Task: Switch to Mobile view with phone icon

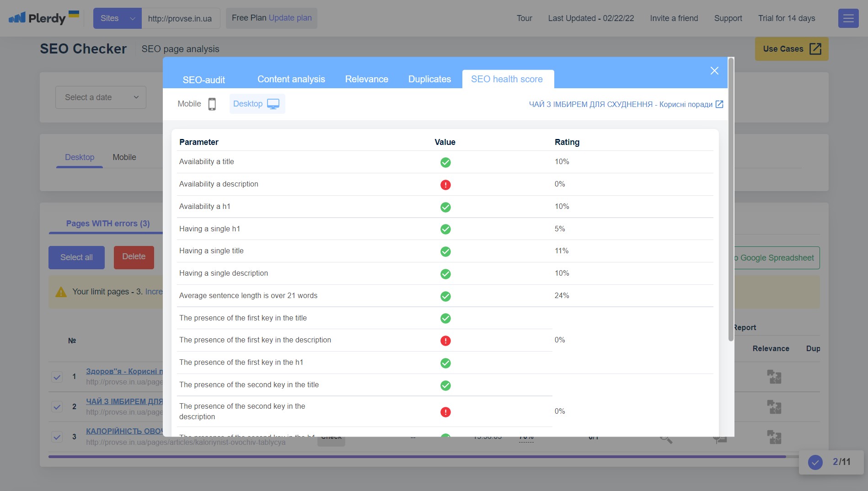Action: [212, 104]
